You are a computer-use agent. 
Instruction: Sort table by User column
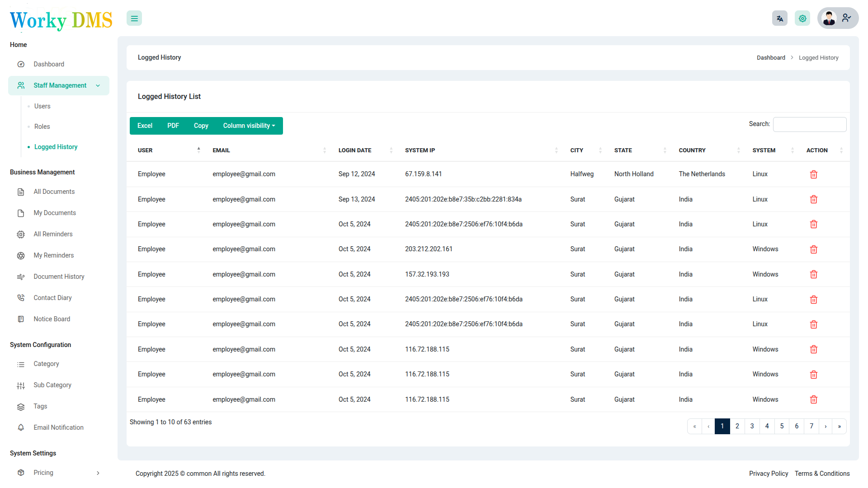(x=145, y=150)
